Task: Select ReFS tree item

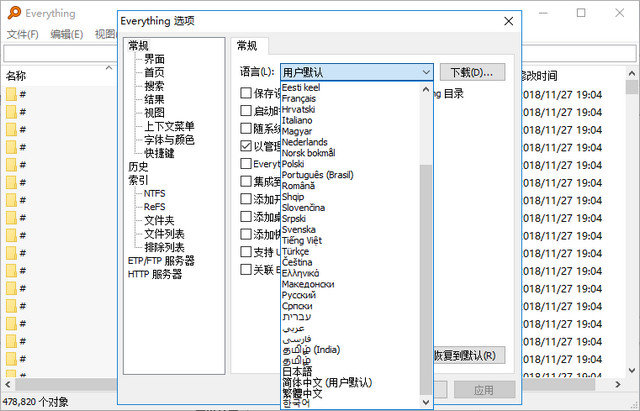Action: pyautogui.click(x=155, y=207)
